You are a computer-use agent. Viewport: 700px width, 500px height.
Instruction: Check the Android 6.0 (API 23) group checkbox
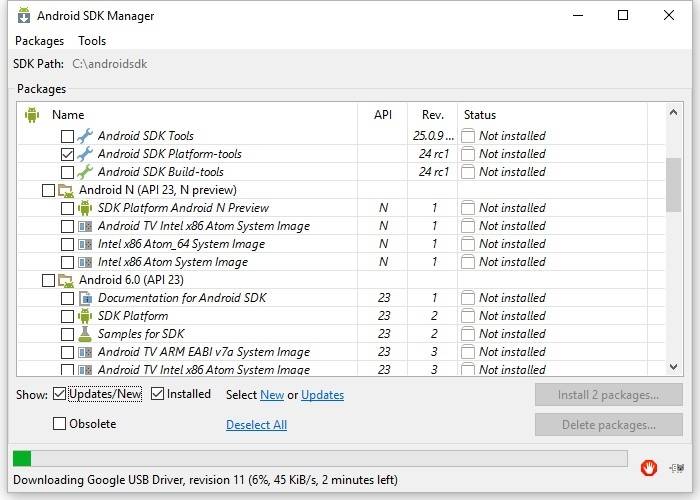pos(48,280)
